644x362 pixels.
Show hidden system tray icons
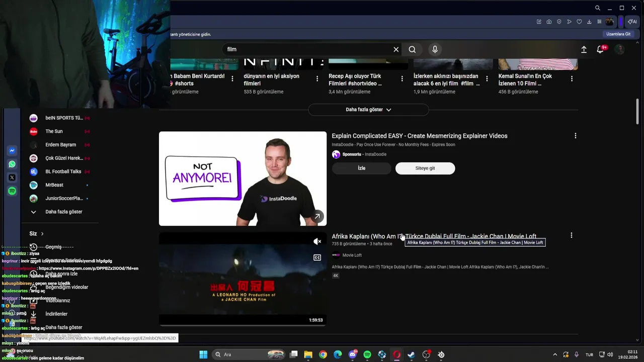pos(555,354)
